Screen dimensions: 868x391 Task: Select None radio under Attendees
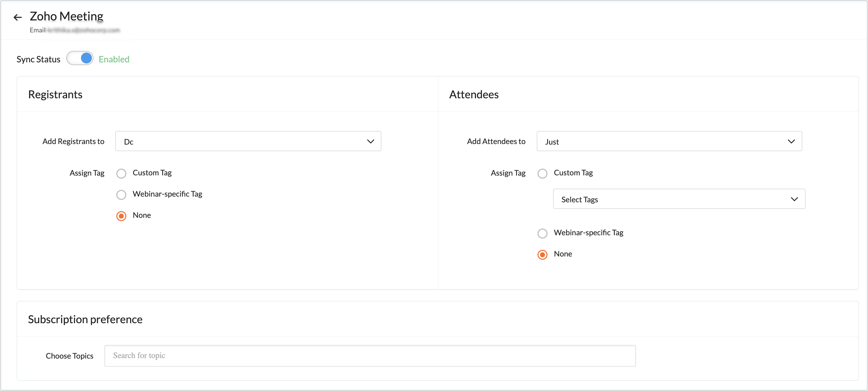(x=542, y=255)
